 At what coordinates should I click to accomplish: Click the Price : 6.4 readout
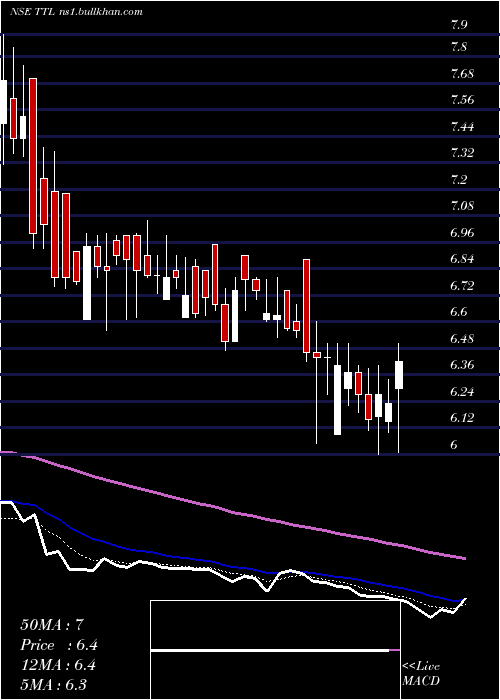(59, 645)
